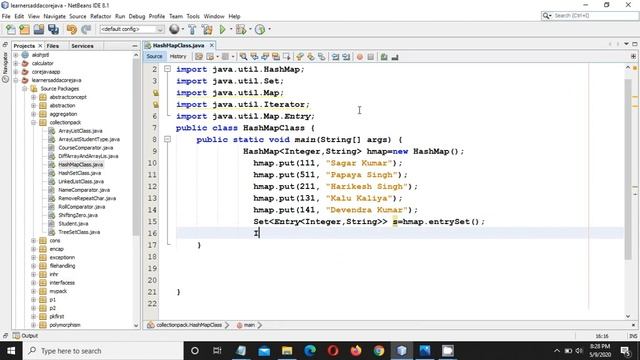Click the New Project toolbar icon
The height and width of the screenshot is (360, 640).
coord(24,29)
